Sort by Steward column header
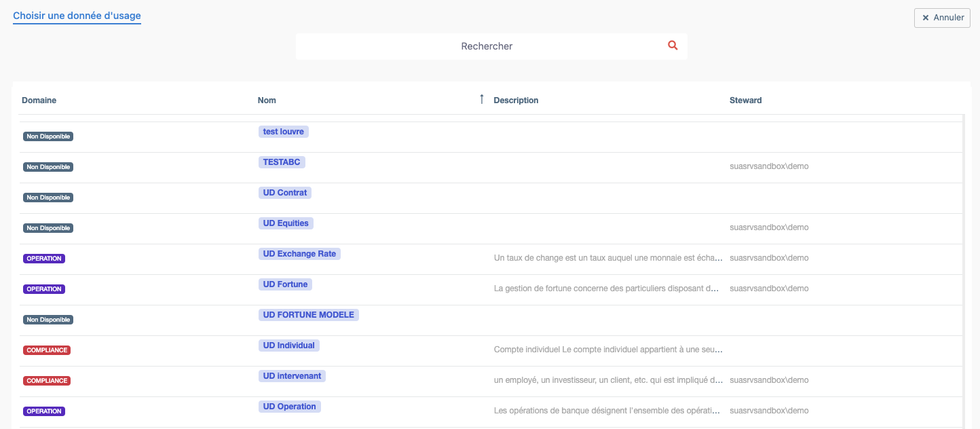Image resolution: width=980 pixels, height=429 pixels. click(x=746, y=100)
